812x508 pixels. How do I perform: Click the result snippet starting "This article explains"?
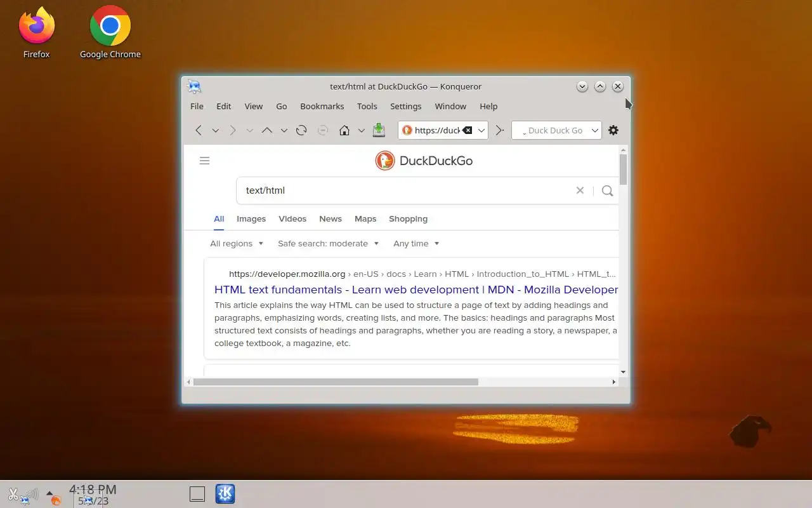coord(416,324)
